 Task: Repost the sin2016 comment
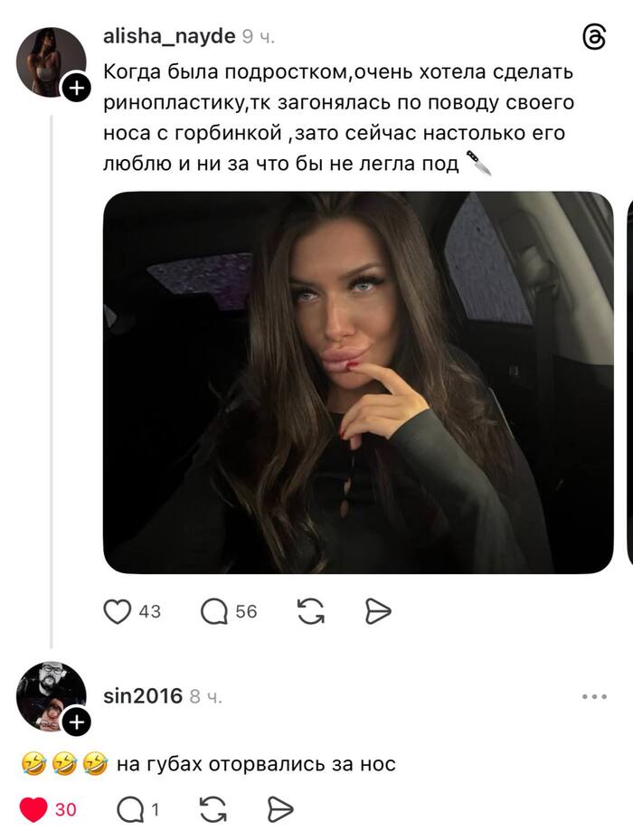213,809
